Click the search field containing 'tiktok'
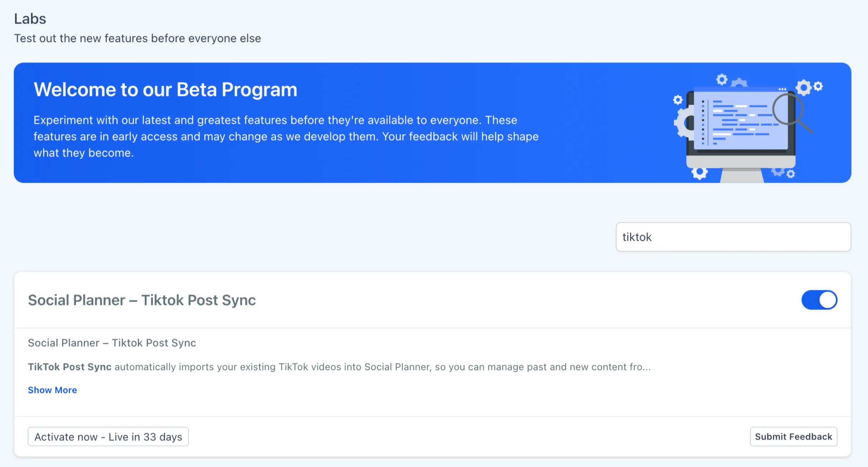The image size is (868, 467). pos(733,237)
